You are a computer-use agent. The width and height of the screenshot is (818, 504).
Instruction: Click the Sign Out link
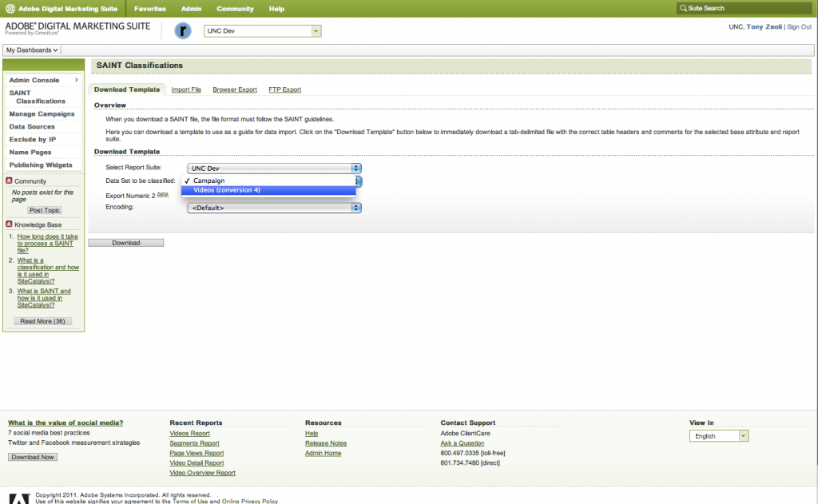point(799,27)
